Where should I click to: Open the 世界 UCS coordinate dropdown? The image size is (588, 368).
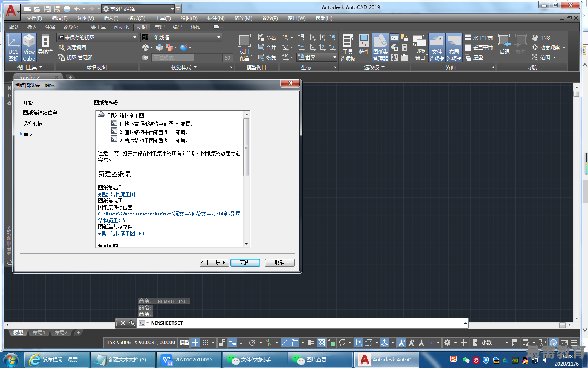coord(317,58)
